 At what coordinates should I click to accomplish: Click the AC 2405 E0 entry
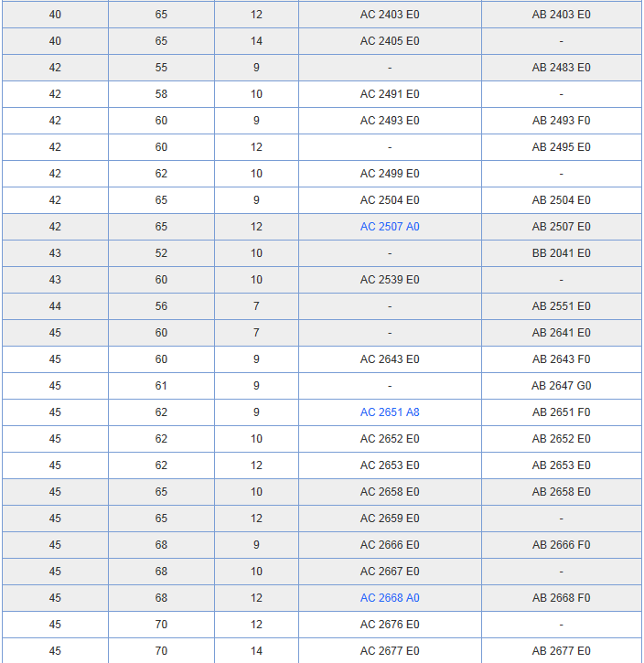click(390, 41)
